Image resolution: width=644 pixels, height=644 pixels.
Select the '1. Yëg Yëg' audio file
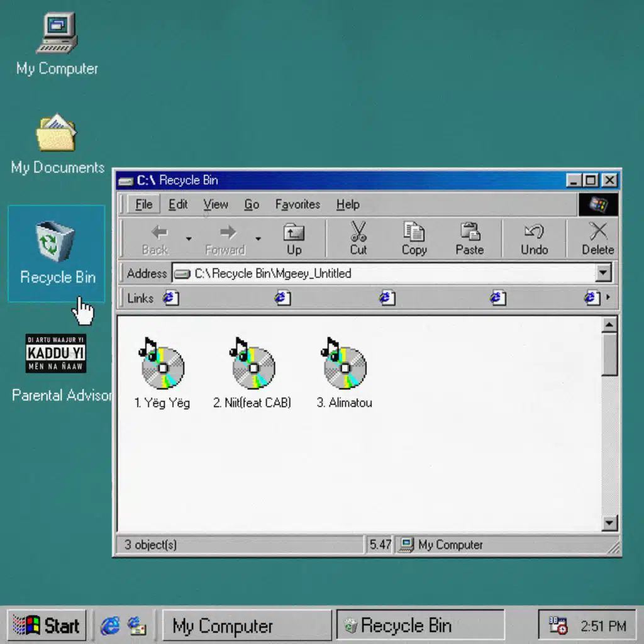[162, 367]
